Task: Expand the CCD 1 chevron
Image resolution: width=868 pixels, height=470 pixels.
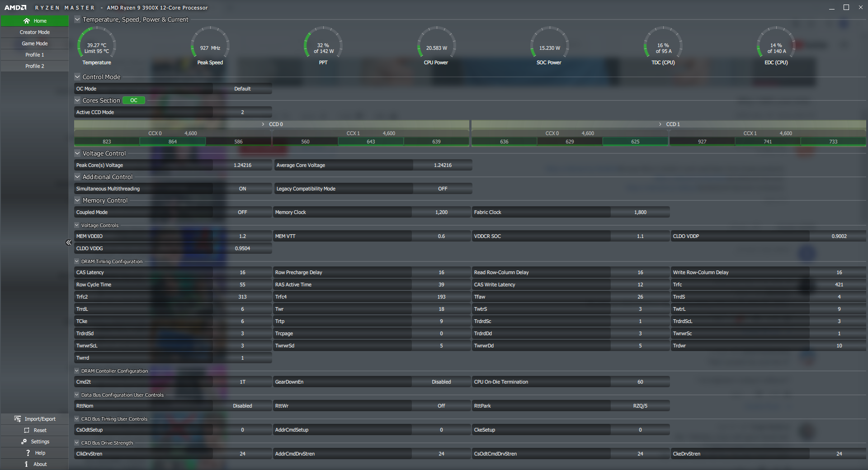Action: pos(660,124)
